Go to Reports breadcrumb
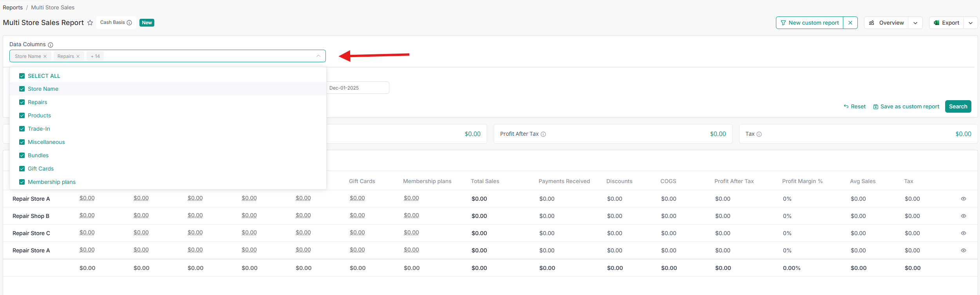Image resolution: width=980 pixels, height=295 pixels. coord(13,7)
